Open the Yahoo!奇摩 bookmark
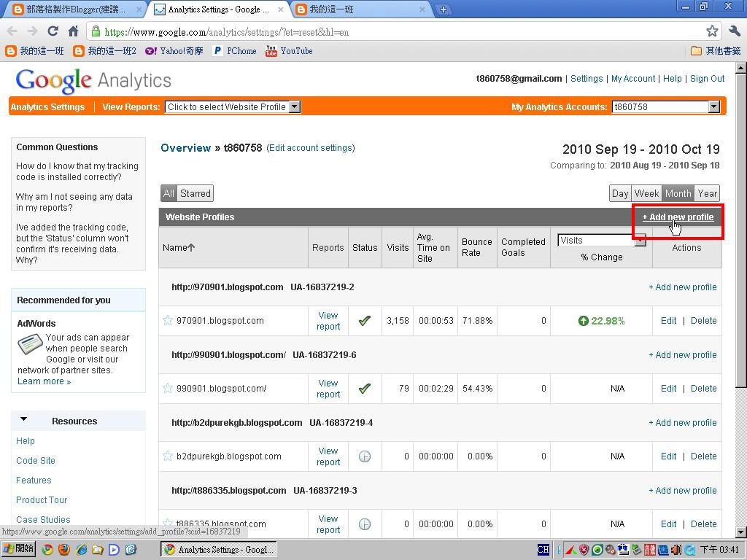Image resolution: width=747 pixels, height=560 pixels. [174, 51]
